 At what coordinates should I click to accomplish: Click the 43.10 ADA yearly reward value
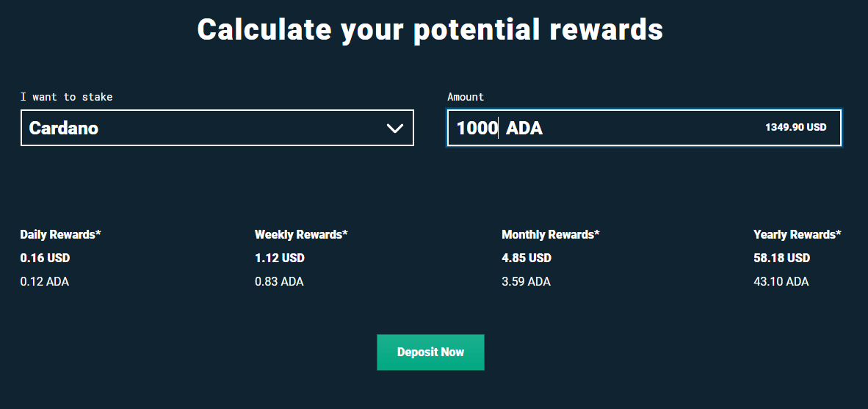781,281
